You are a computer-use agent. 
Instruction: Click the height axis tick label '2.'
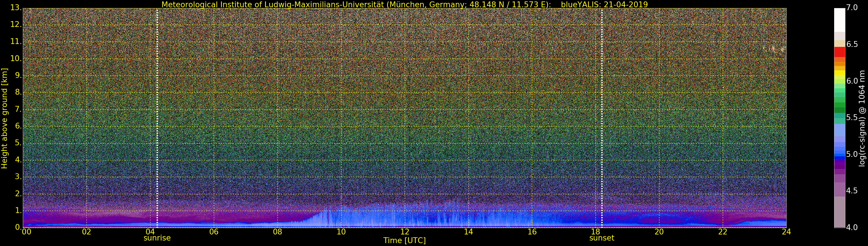19,193
